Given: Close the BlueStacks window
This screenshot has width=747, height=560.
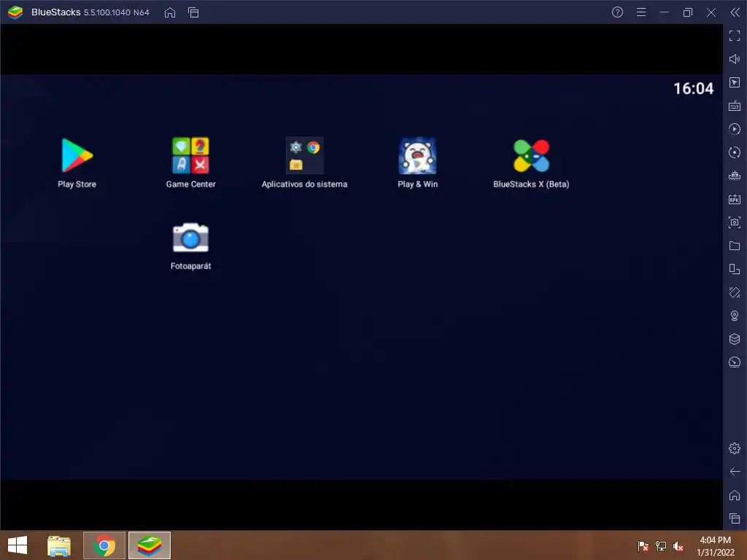Looking at the screenshot, I should 711,12.
